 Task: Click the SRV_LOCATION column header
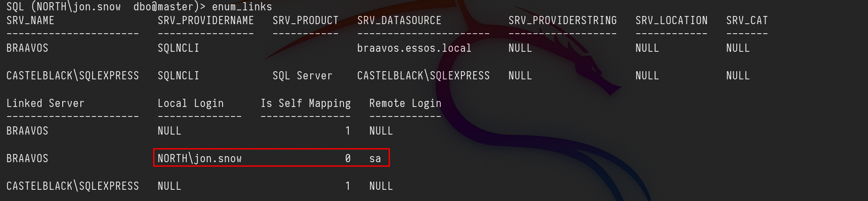(x=671, y=21)
